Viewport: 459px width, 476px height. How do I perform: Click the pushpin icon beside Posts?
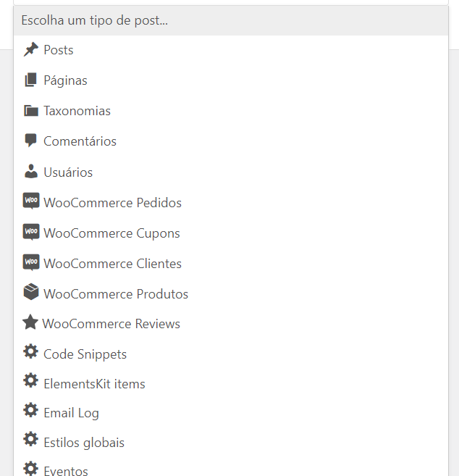pos(31,49)
